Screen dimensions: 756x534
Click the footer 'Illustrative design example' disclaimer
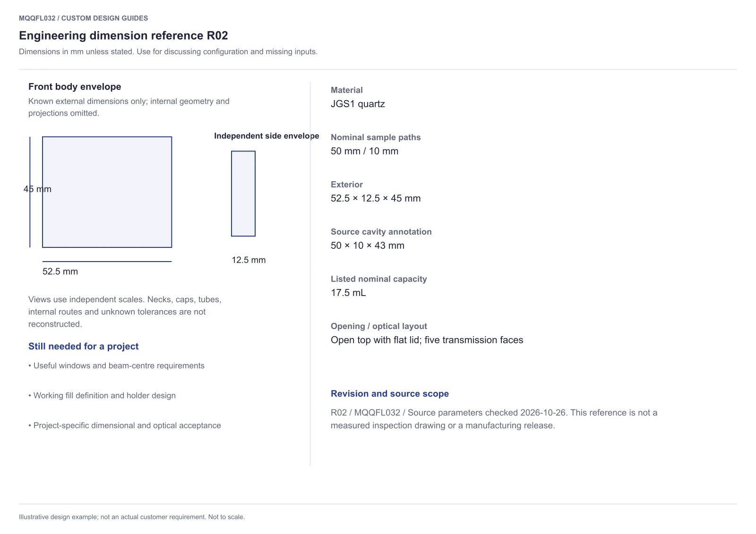click(x=132, y=517)
